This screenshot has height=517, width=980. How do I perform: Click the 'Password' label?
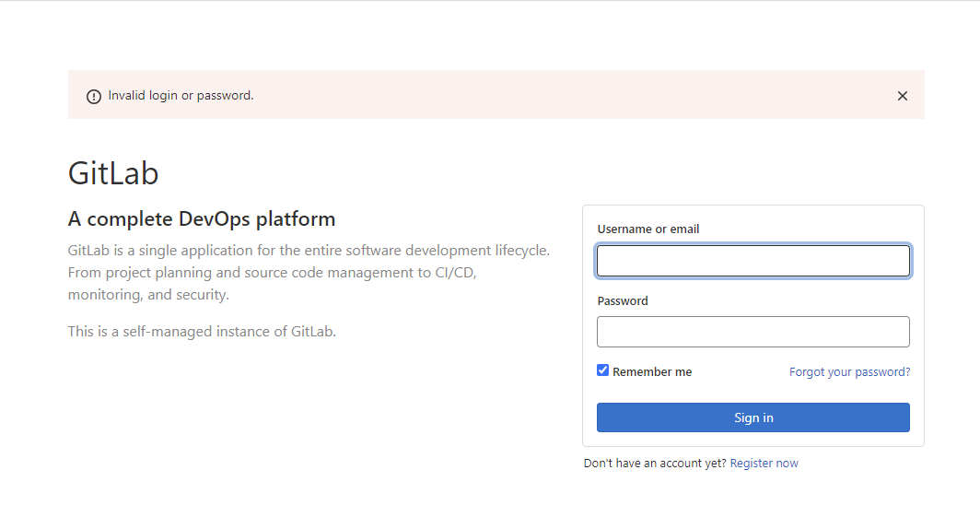pyautogui.click(x=623, y=300)
